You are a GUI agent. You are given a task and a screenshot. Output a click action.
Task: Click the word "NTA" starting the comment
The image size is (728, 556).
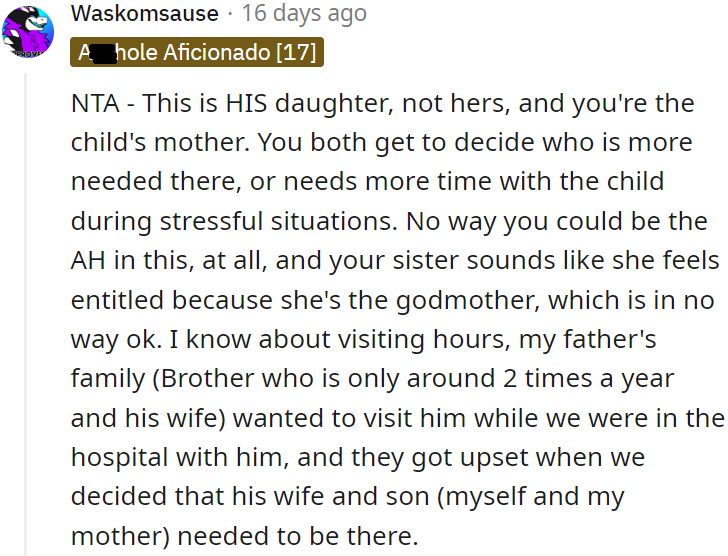pyautogui.click(x=94, y=103)
